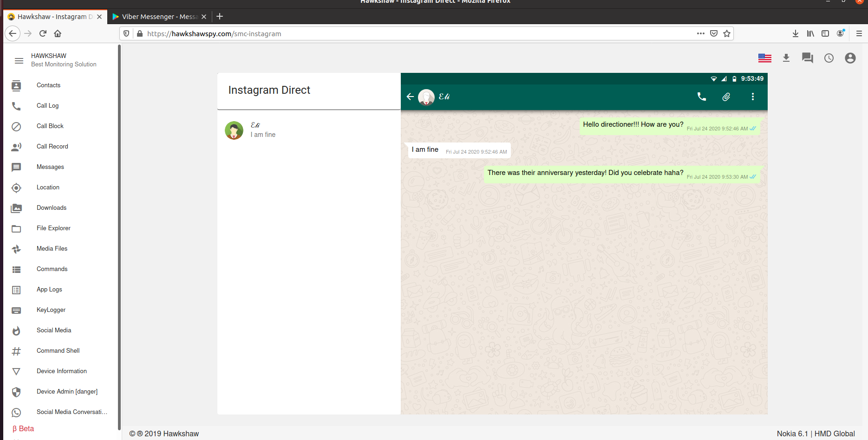Open the chat bubbles icon in header

(808, 58)
